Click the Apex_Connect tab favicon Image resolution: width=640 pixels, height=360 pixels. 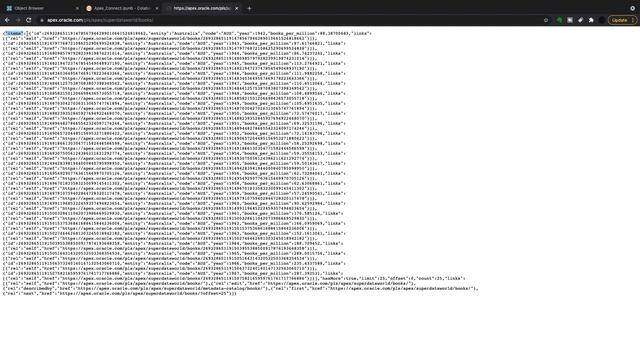(x=89, y=8)
